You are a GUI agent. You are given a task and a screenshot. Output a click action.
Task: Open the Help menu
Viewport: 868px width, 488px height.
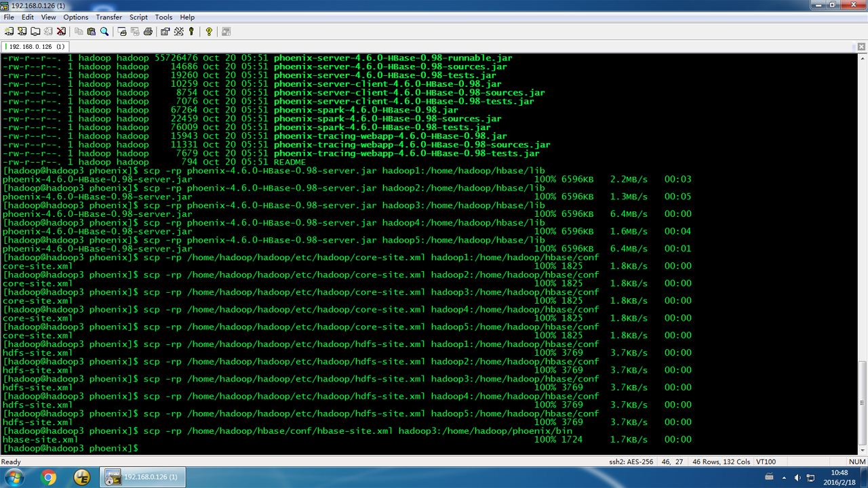click(x=187, y=17)
